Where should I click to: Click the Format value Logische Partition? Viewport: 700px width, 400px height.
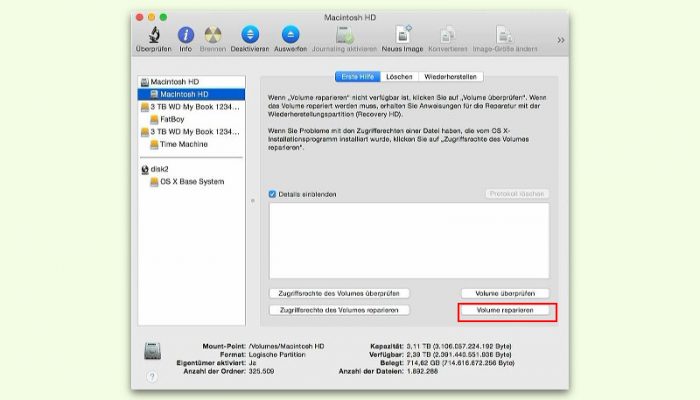pyautogui.click(x=277, y=354)
